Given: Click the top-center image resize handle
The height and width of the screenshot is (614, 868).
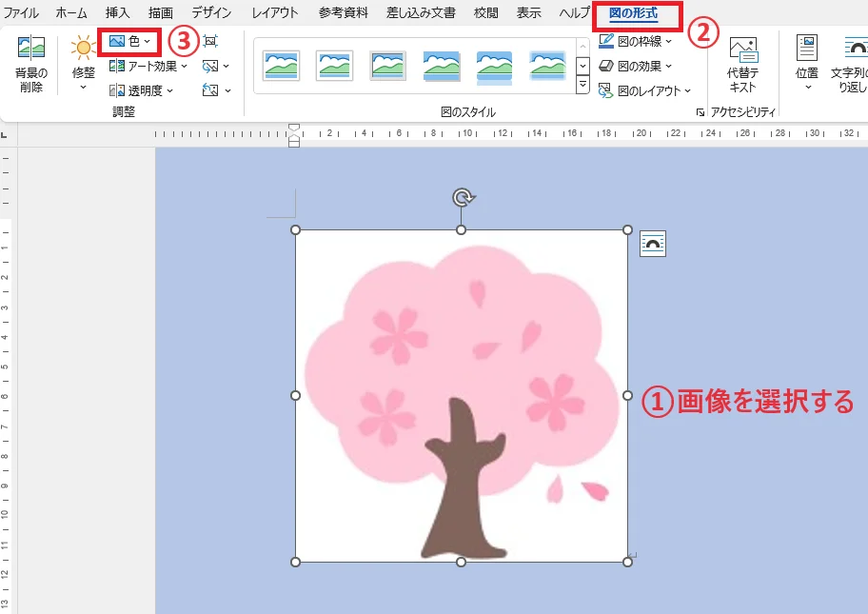Looking at the screenshot, I should (461, 229).
